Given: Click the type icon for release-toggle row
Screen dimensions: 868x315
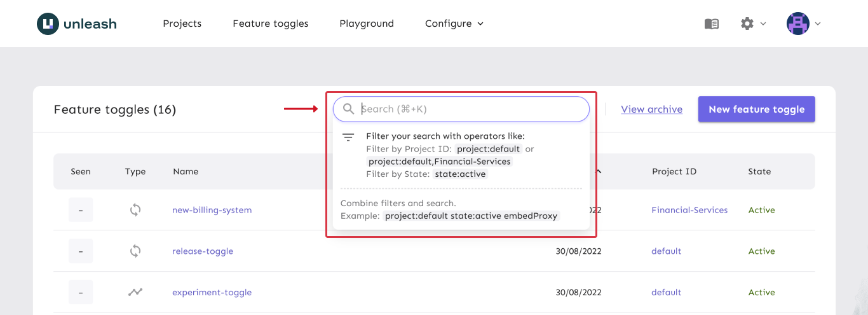Looking at the screenshot, I should [135, 251].
